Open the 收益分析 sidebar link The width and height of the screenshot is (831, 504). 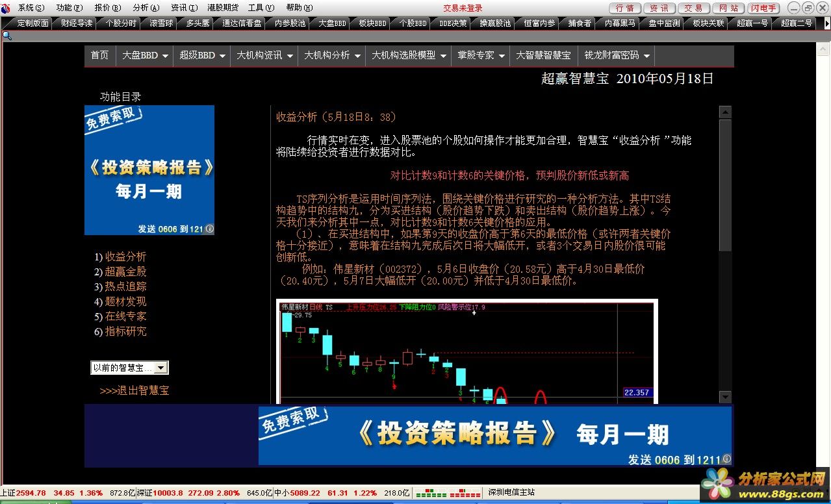[x=126, y=257]
